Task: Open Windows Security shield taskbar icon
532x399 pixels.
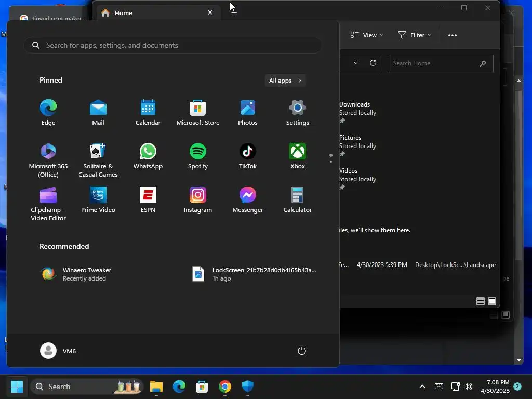Action: click(248, 387)
